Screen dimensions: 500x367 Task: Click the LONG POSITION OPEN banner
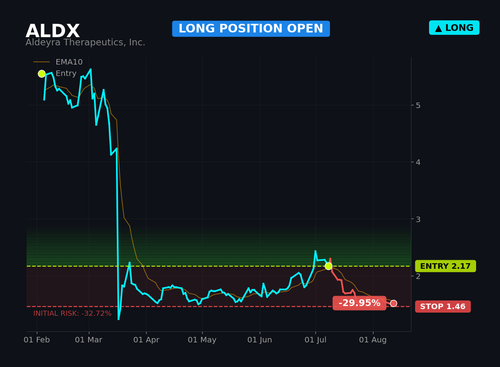(251, 29)
